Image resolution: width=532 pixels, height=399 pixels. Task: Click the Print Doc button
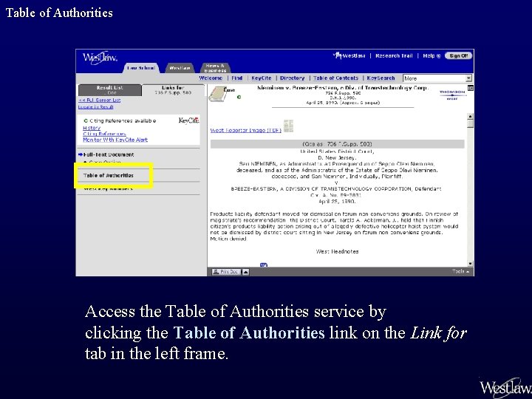pos(226,272)
